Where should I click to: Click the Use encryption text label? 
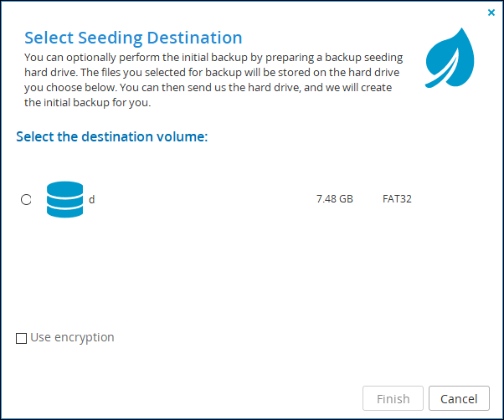[x=72, y=337]
